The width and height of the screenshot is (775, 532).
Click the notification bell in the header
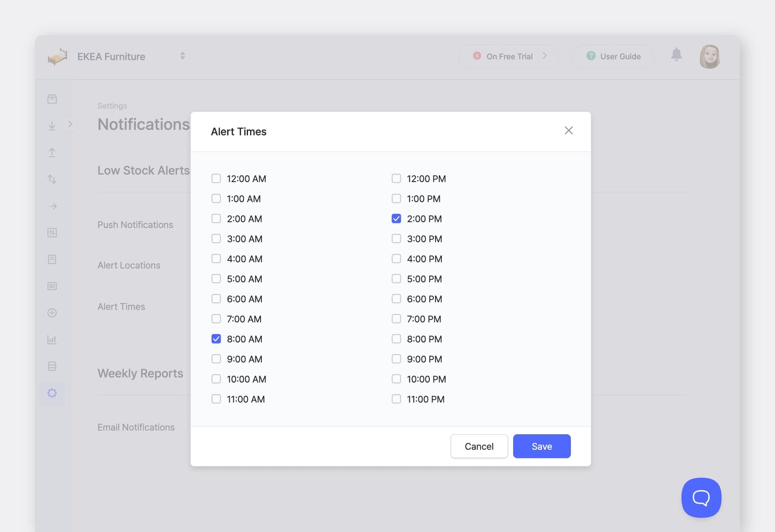[x=676, y=56]
